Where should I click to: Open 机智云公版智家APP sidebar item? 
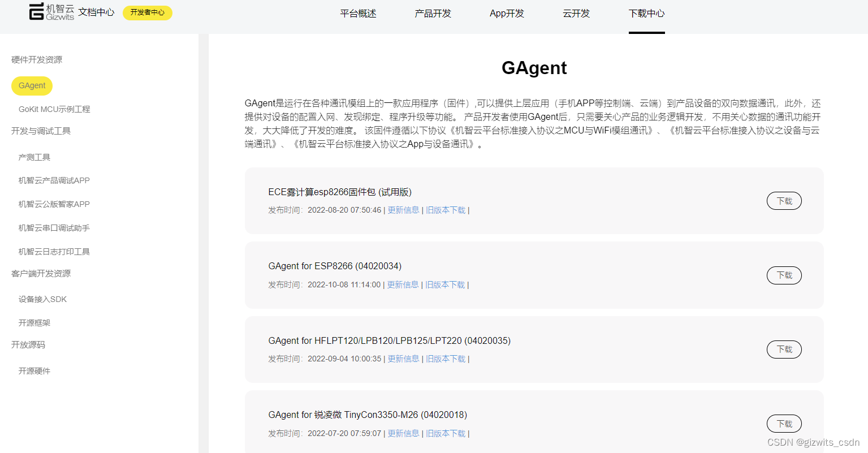click(x=54, y=204)
